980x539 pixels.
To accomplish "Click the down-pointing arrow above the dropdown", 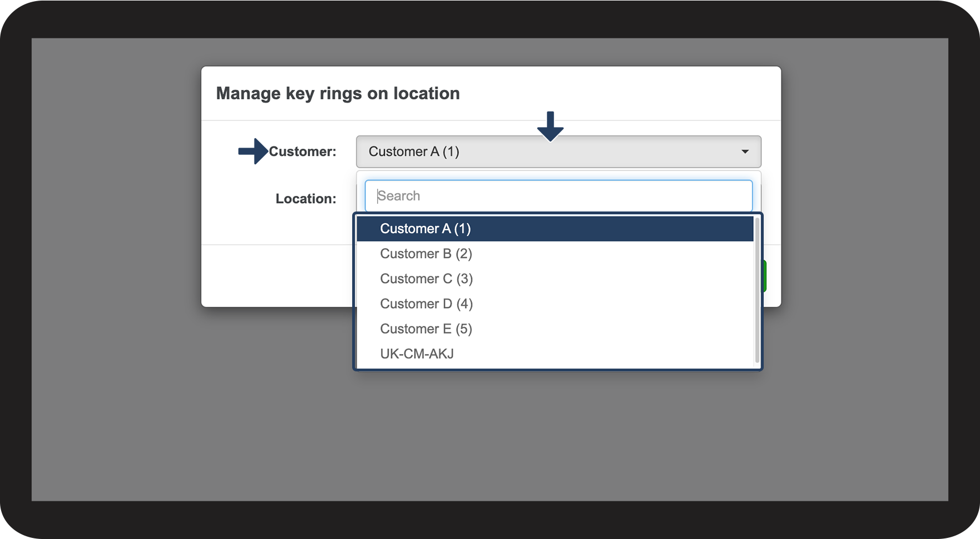I will pos(550,126).
